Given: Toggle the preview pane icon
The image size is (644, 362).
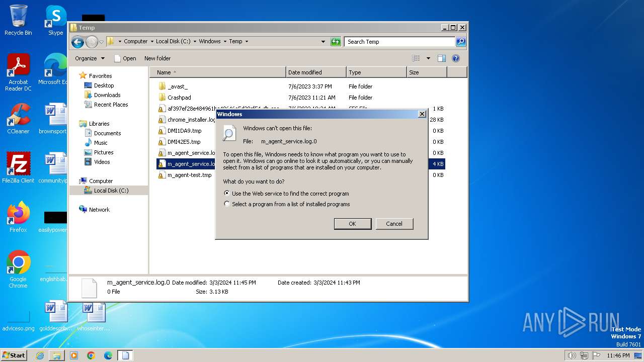Looking at the screenshot, I should 441,58.
